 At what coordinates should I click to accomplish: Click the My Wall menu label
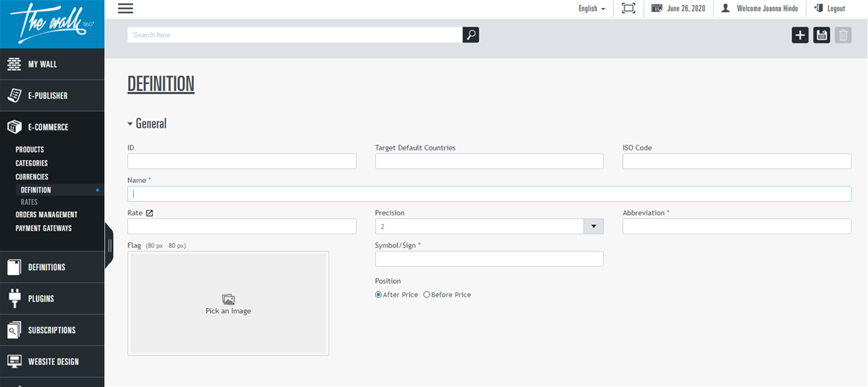click(43, 64)
